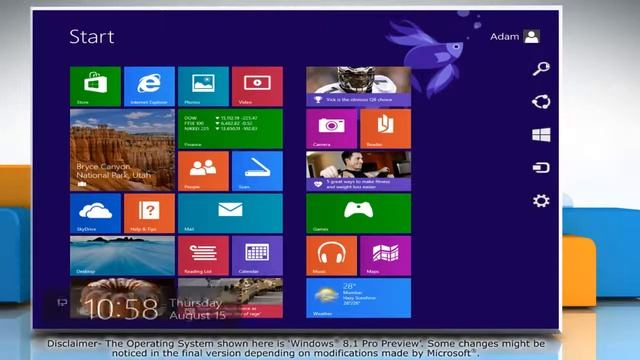Open the Settings charm gear

tap(541, 201)
